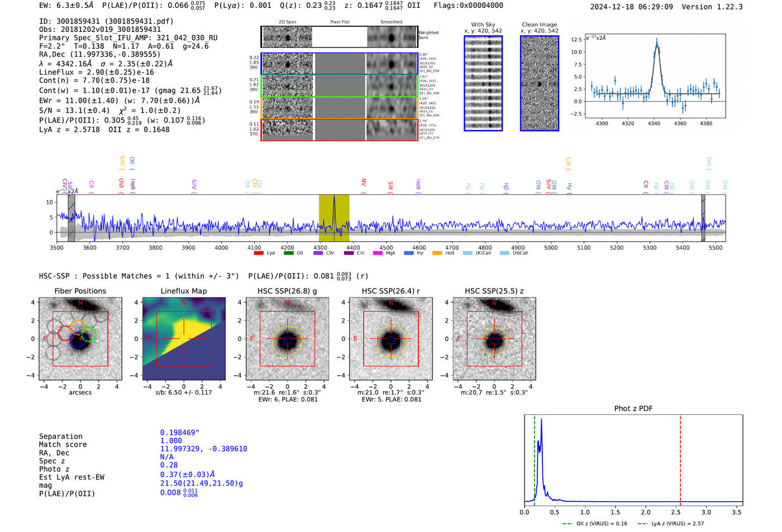This screenshot has width=782, height=532.
Task: Click the Weighted Sum 2D spectrum row
Action: click(339, 37)
